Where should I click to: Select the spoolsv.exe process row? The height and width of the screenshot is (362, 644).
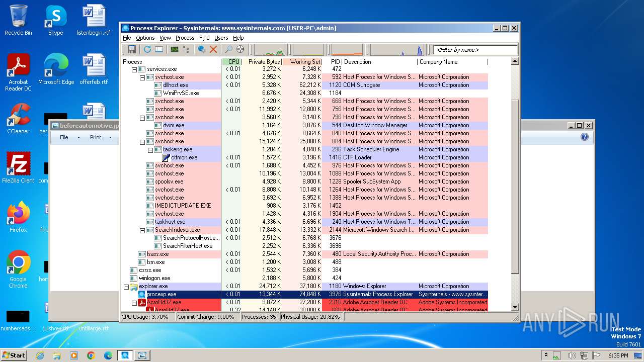(x=304, y=182)
